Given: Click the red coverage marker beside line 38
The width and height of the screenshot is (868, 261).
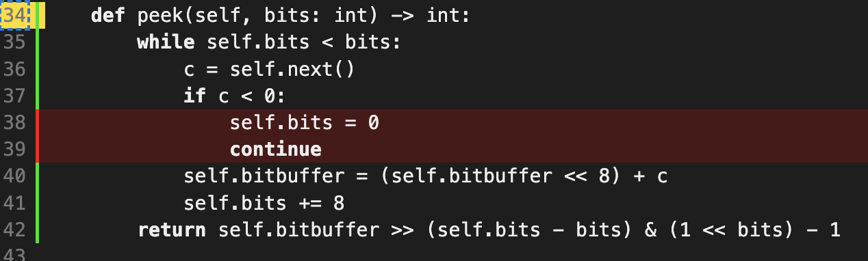Looking at the screenshot, I should 38,136.
